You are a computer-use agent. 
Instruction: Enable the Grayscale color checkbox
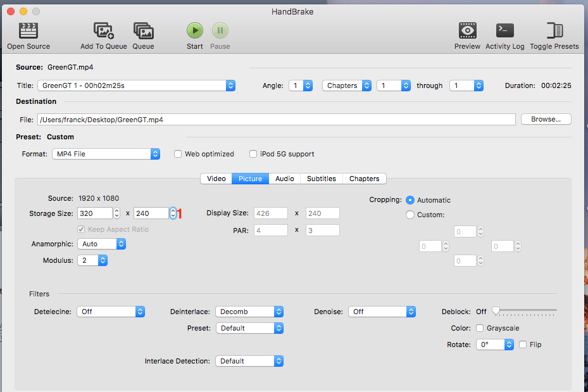point(480,328)
